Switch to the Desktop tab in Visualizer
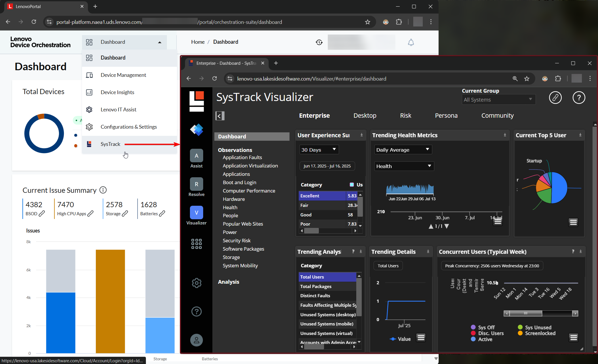The width and height of the screenshot is (598, 364). tap(365, 115)
